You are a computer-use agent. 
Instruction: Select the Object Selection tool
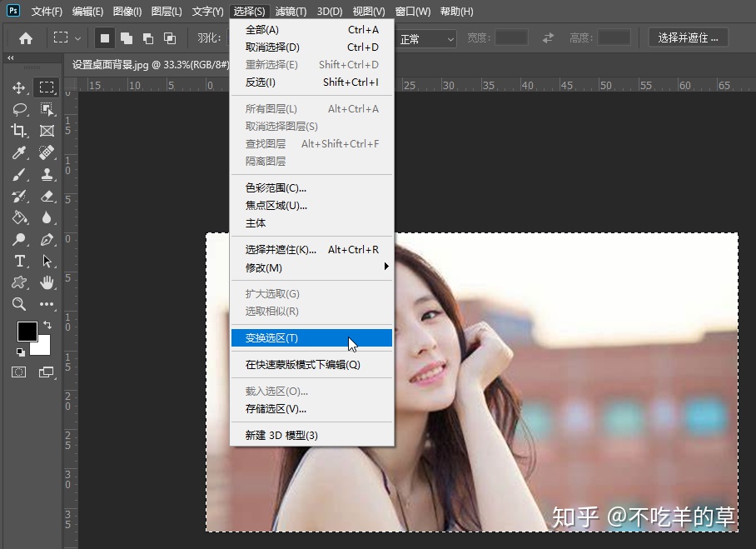[x=47, y=109]
